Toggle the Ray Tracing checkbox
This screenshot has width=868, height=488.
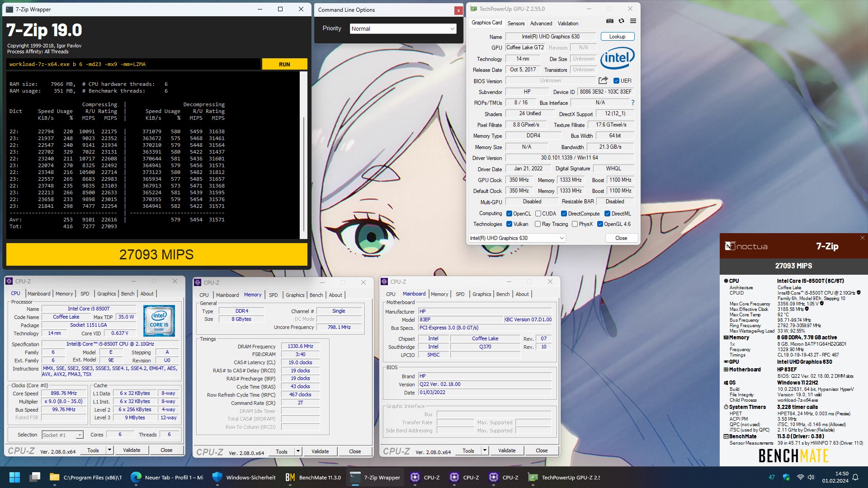point(538,224)
